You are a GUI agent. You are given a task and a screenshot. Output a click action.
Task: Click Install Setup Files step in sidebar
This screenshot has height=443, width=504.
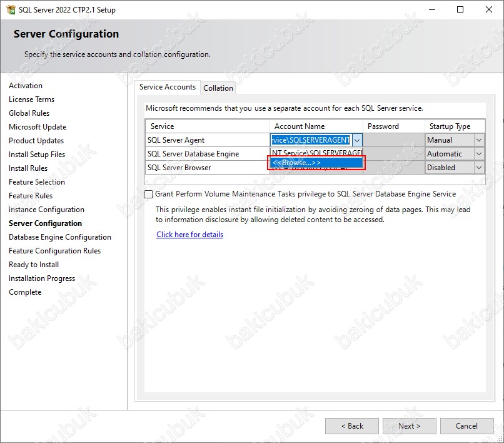(37, 155)
